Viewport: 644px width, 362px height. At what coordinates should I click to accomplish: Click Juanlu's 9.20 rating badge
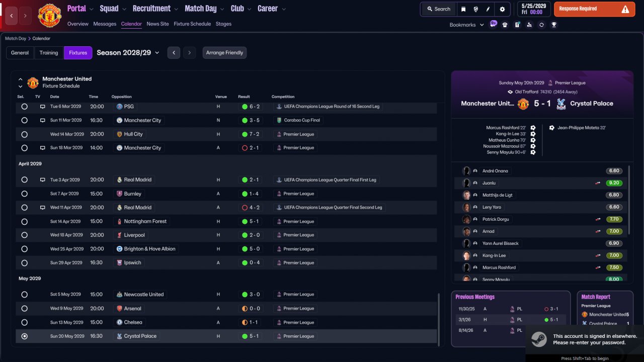[x=614, y=183]
